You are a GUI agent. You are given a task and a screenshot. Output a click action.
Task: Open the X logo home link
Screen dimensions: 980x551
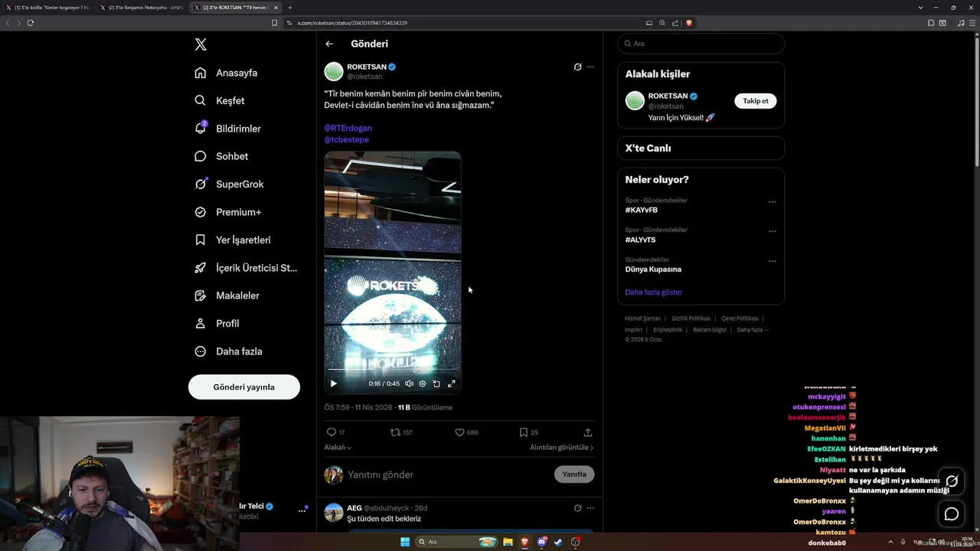201,44
